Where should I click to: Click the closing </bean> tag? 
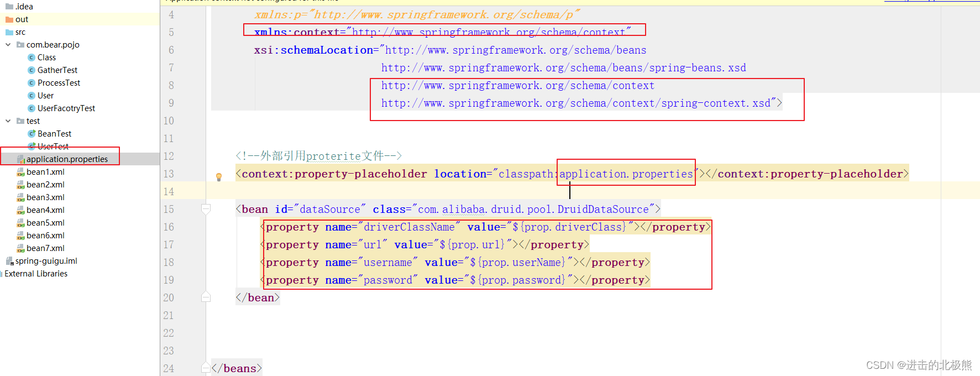[258, 297]
